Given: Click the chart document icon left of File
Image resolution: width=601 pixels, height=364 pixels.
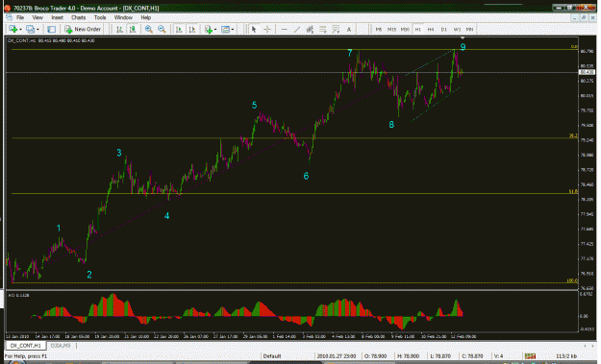Looking at the screenshot, I should pyautogui.click(x=9, y=17).
